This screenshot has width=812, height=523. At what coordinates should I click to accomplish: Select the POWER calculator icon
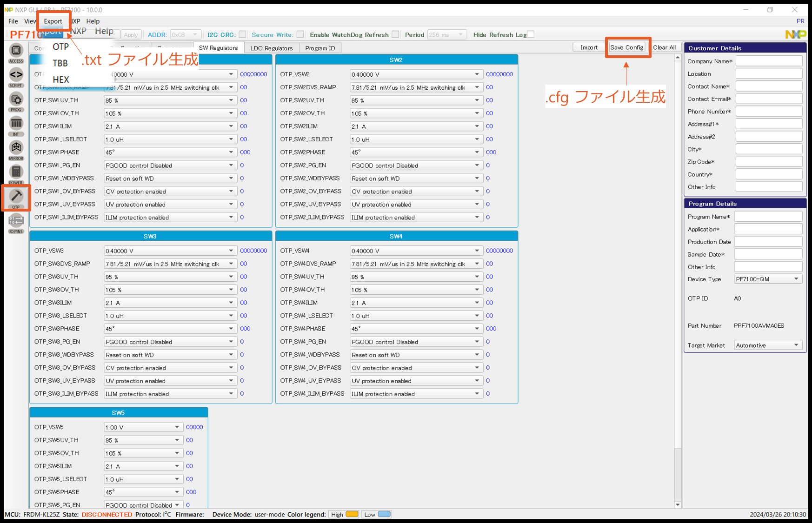(x=16, y=173)
